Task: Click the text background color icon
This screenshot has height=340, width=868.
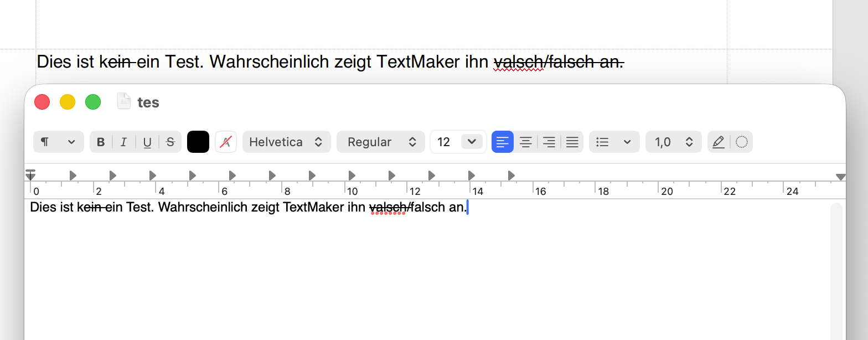Action: (226, 142)
